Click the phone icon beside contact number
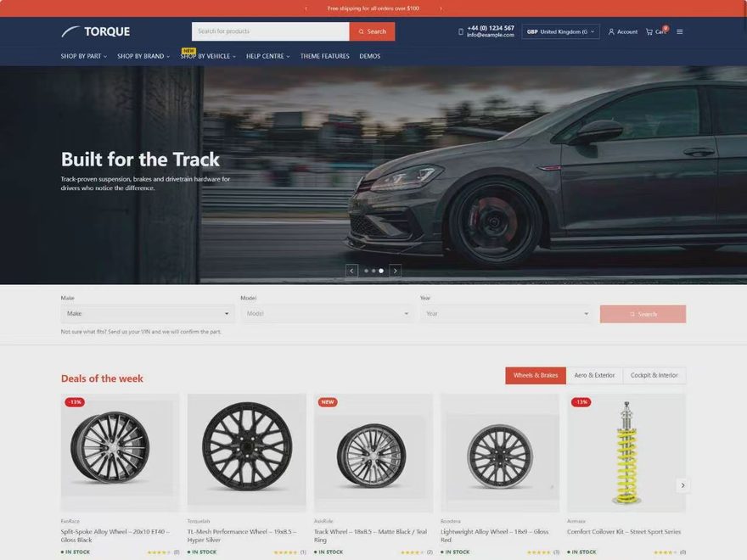This screenshot has height=560, width=747. [461, 32]
